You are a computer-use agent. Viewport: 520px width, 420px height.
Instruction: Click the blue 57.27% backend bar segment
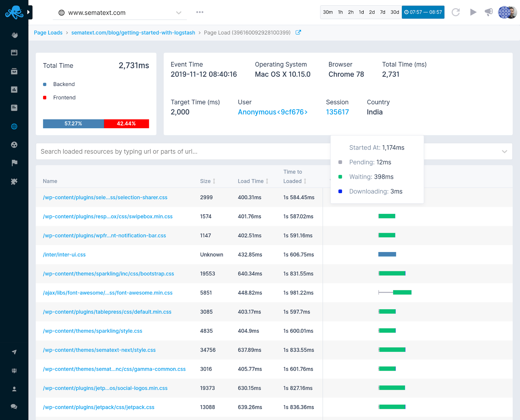click(x=73, y=124)
